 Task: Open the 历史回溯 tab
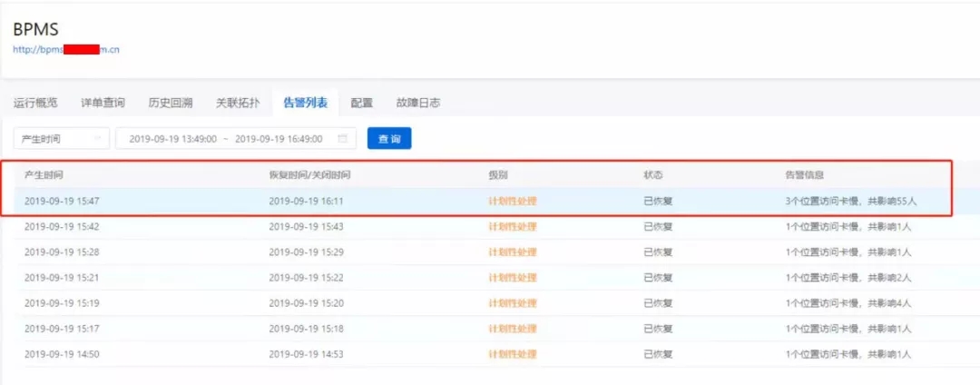[x=171, y=103]
